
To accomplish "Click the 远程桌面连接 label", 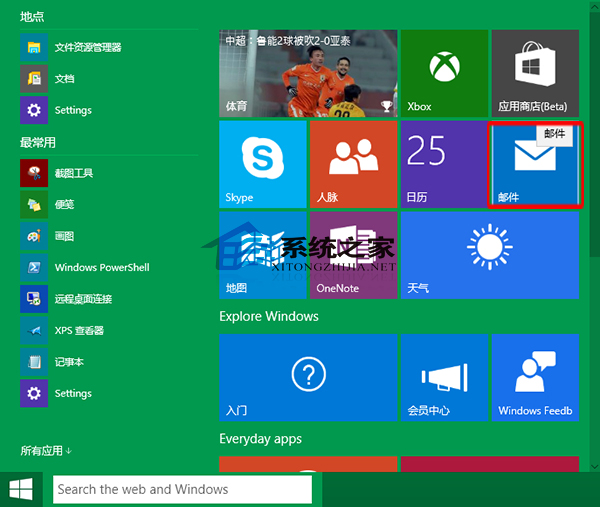I will click(83, 299).
